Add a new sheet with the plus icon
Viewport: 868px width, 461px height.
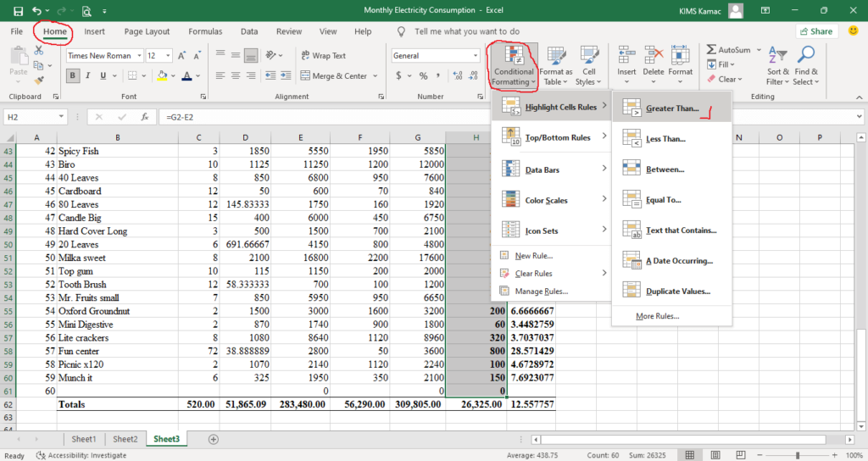(213, 439)
